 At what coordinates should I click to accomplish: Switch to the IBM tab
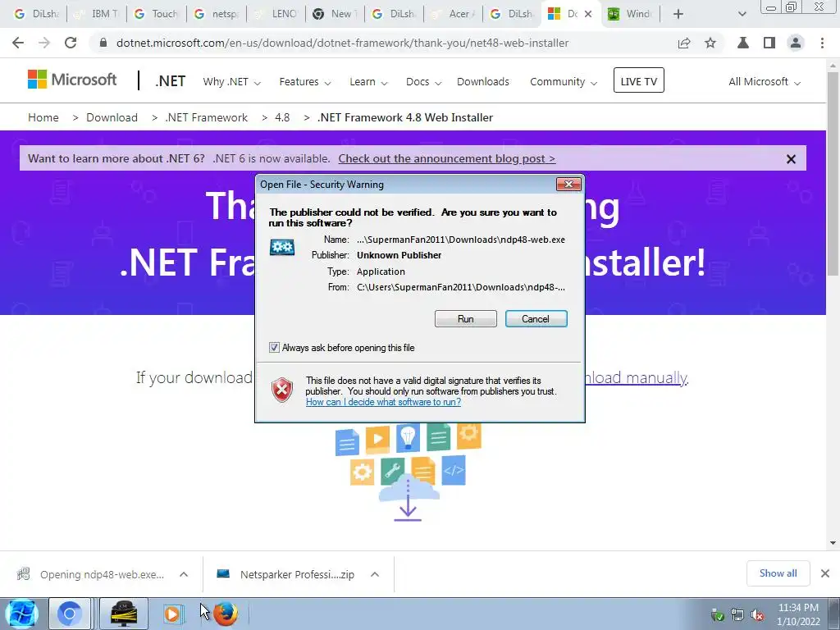pyautogui.click(x=98, y=14)
